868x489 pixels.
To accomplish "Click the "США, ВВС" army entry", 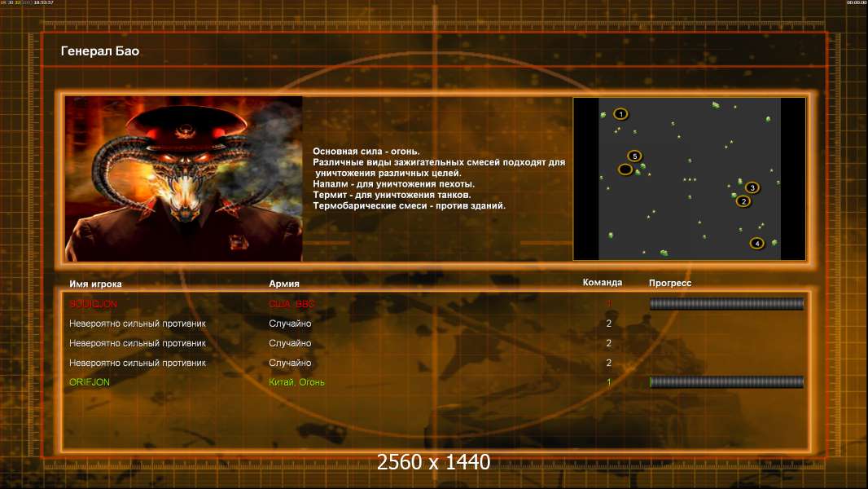I will pyautogui.click(x=292, y=304).
